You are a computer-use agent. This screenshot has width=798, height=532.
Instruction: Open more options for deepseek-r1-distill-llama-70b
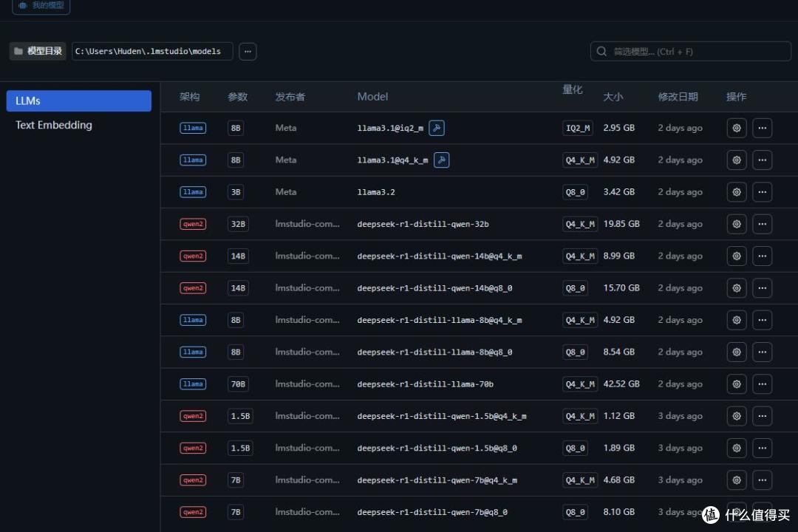[x=762, y=384]
